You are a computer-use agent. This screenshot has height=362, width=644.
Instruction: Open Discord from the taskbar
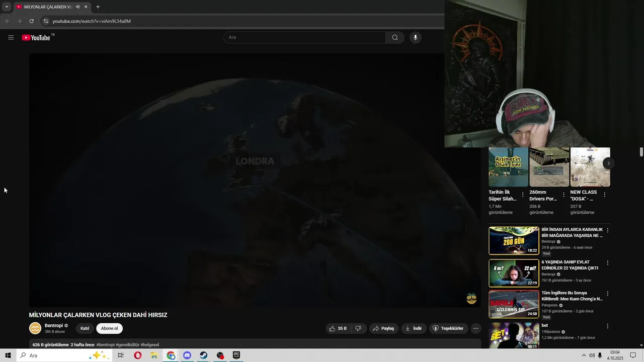(187, 355)
